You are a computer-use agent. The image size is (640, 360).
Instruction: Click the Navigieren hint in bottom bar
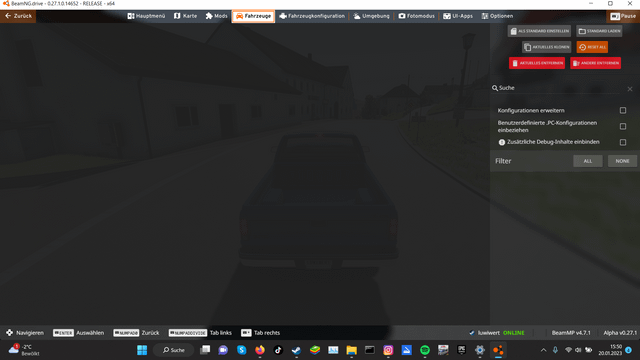[25, 333]
